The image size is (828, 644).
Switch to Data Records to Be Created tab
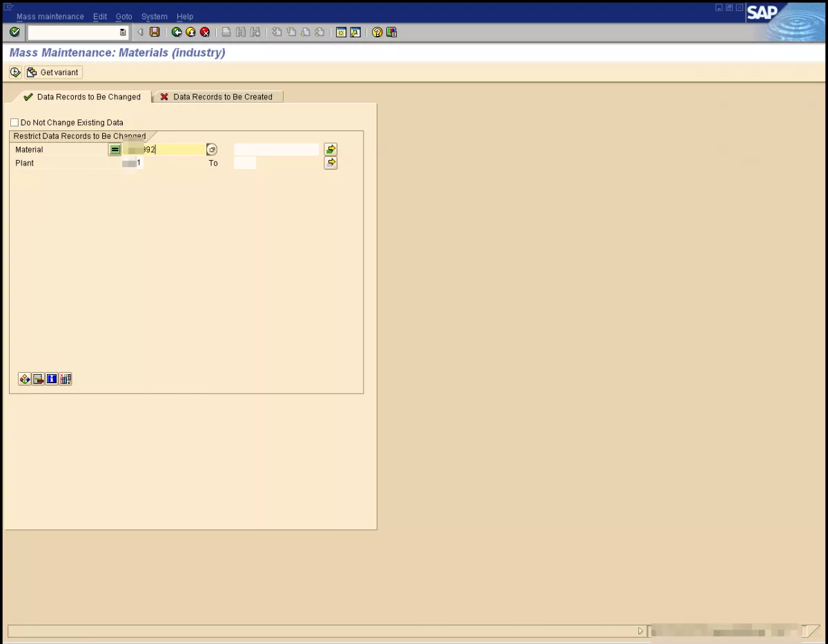(217, 97)
